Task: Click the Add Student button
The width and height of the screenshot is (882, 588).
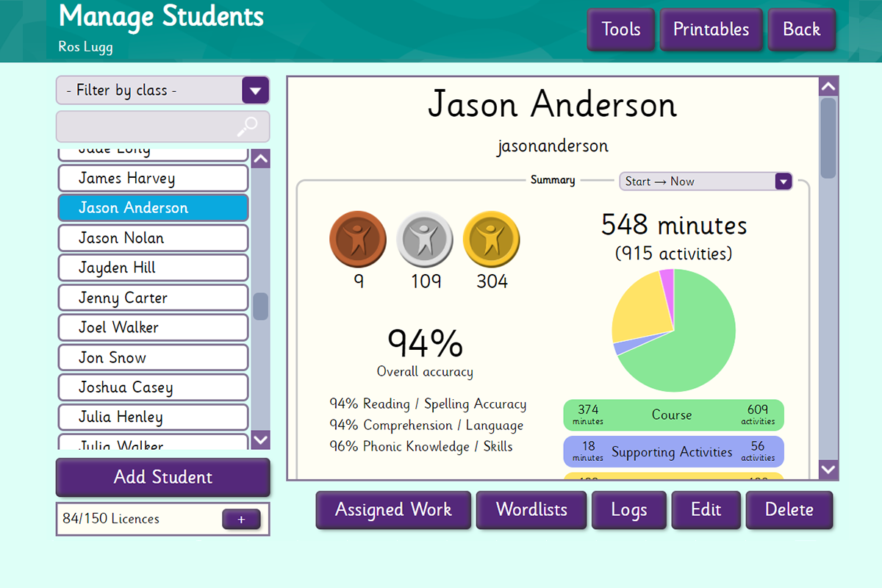Action: 163,478
